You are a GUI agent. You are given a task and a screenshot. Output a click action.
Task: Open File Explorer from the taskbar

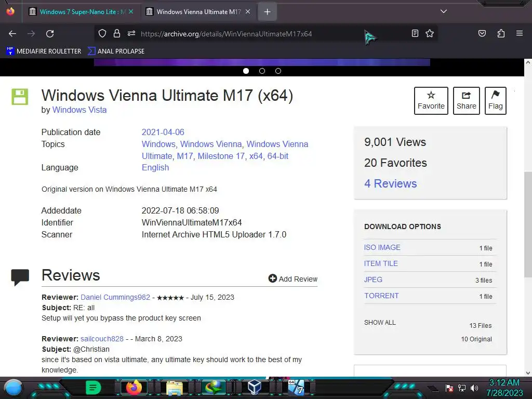(x=175, y=388)
